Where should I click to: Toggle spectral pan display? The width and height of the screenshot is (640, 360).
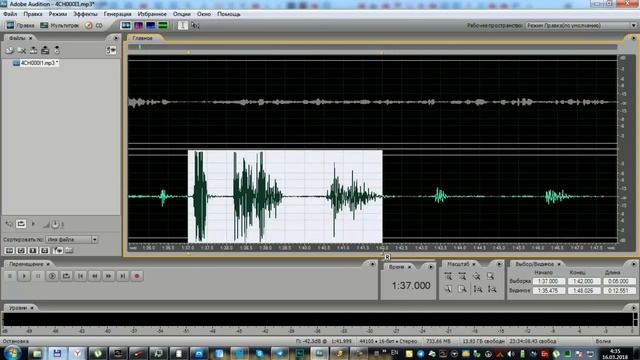[x=151, y=25]
